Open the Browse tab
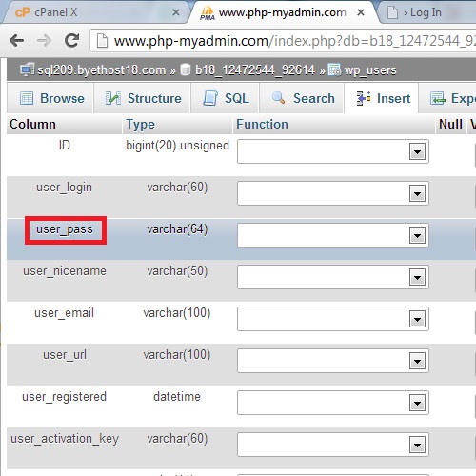Image resolution: width=476 pixels, height=476 pixels. point(50,98)
